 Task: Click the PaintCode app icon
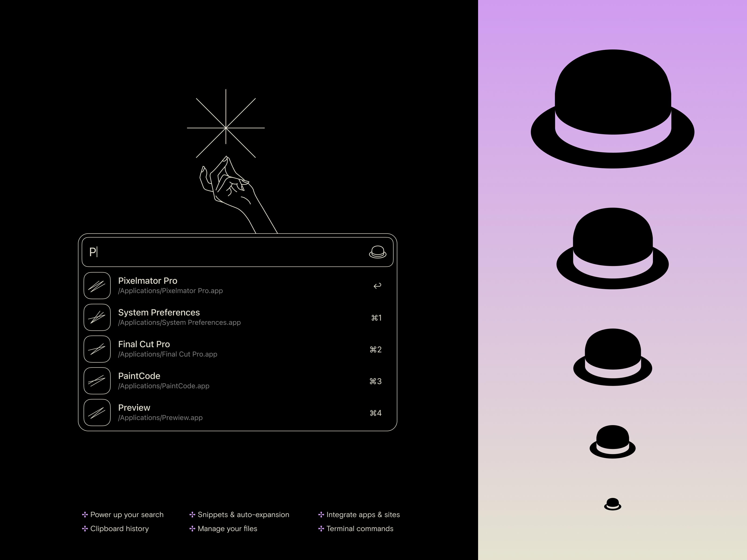click(97, 381)
